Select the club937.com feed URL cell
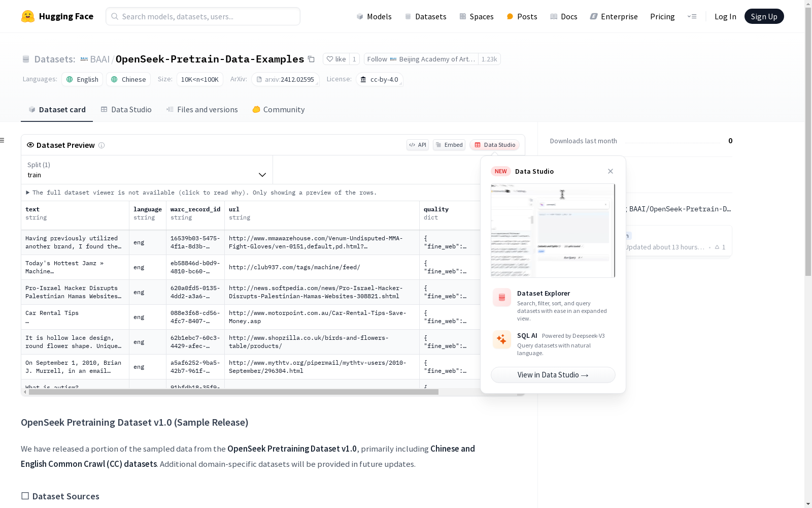Viewport: 812px width, 508px height. (x=322, y=267)
